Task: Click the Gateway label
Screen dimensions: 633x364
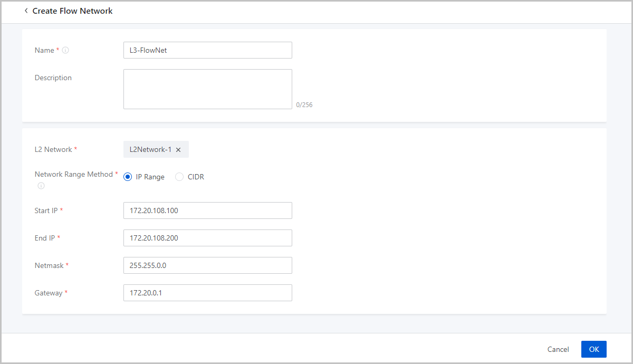Action: click(x=49, y=293)
